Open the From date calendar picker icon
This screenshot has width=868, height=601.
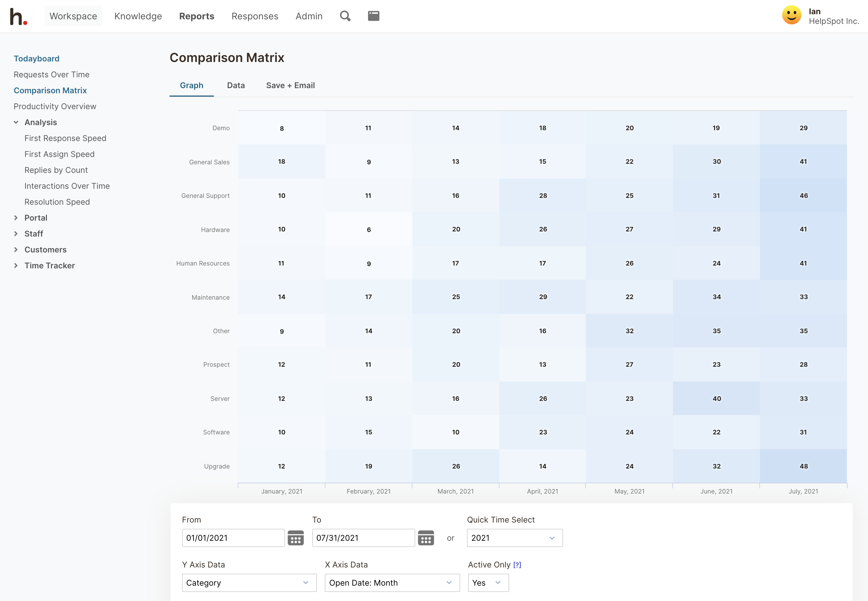295,538
